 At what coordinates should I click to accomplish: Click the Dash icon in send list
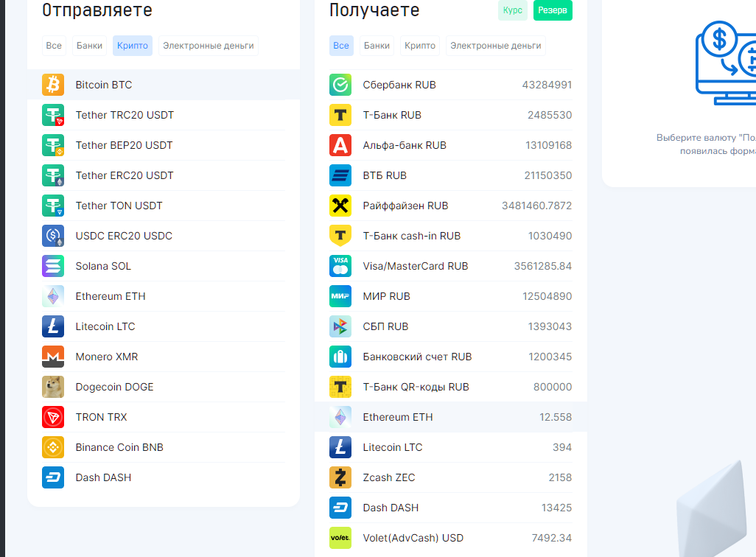click(x=53, y=478)
